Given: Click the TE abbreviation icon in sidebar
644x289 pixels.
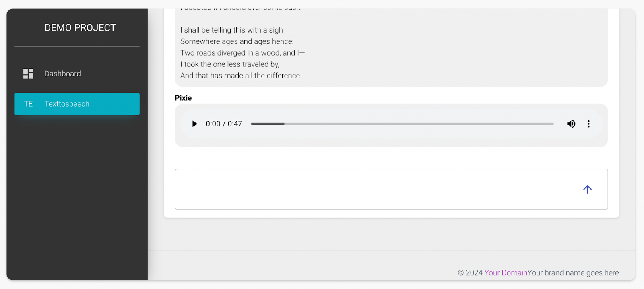Looking at the screenshot, I should tap(28, 104).
